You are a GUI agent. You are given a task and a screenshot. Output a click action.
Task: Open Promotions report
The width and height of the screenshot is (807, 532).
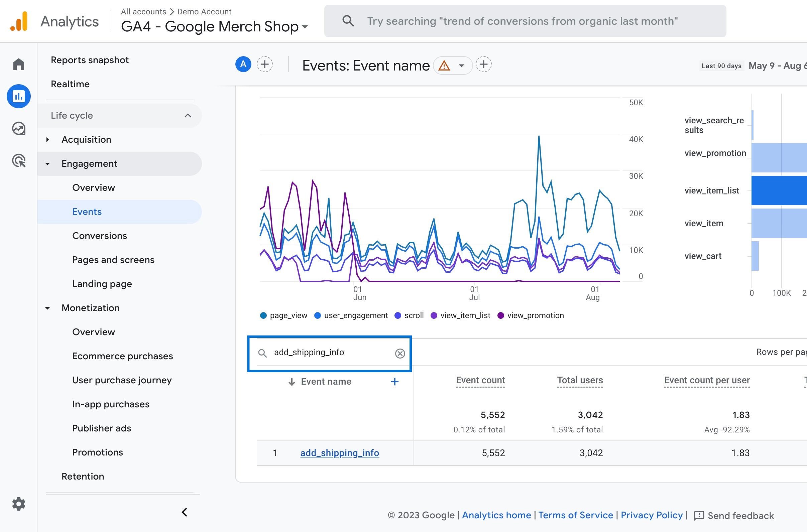pos(97,452)
